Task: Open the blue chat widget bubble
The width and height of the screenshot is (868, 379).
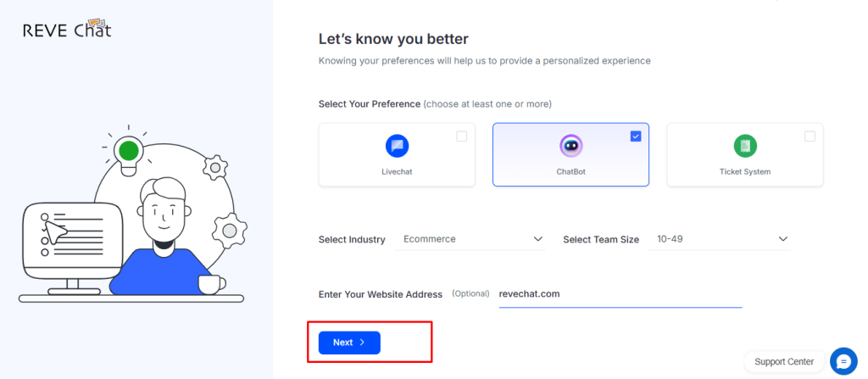Action: coord(843,362)
